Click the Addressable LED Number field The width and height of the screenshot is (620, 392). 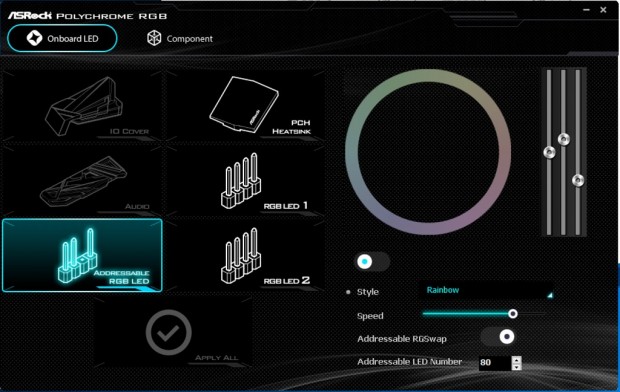tap(495, 363)
